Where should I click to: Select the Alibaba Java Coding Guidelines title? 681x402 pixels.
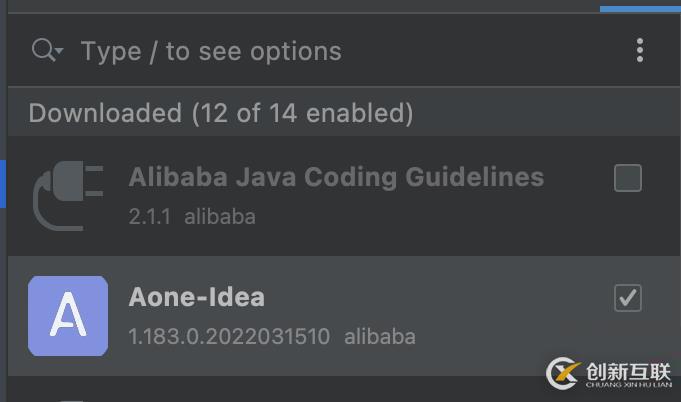coord(336,177)
